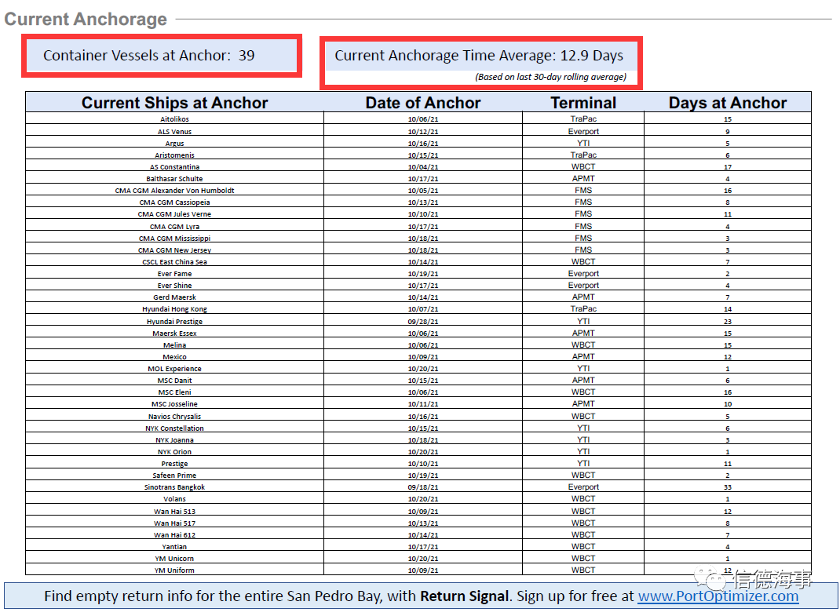
Task: Select the CSCL East China Sea cell
Action: [174, 261]
